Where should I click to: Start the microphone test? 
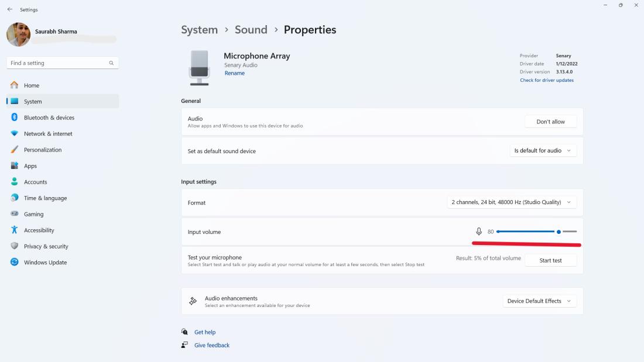[x=550, y=261]
